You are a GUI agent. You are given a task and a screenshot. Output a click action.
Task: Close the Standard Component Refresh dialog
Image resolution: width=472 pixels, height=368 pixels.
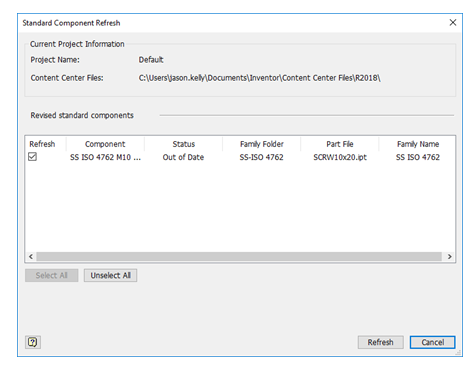[x=453, y=23]
